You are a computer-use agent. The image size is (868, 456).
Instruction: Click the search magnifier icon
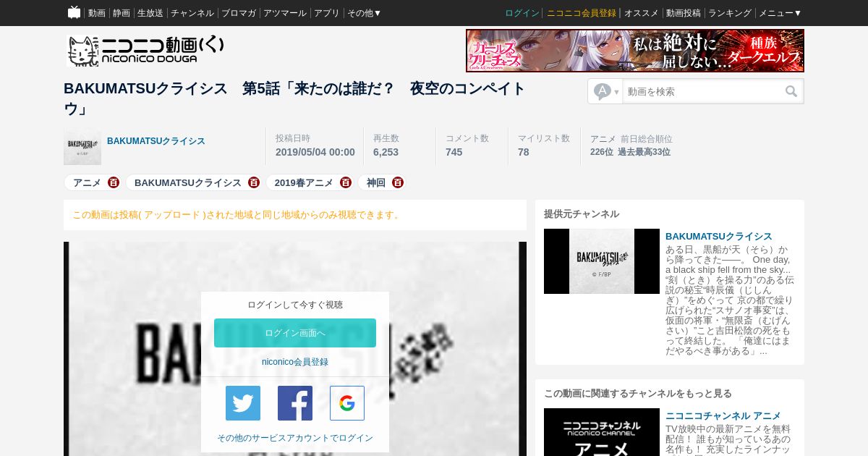pos(791,91)
